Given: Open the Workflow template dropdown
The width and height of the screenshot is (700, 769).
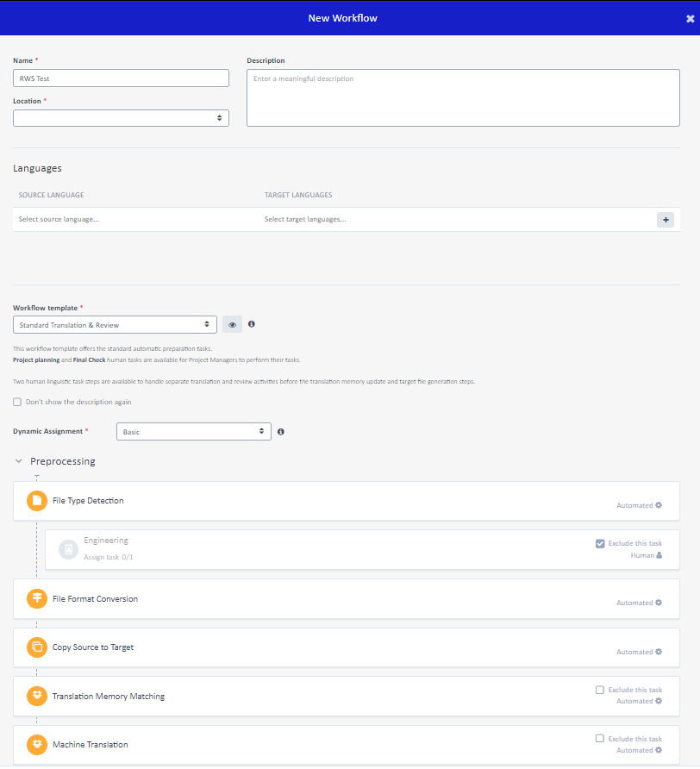Looking at the screenshot, I should (115, 325).
